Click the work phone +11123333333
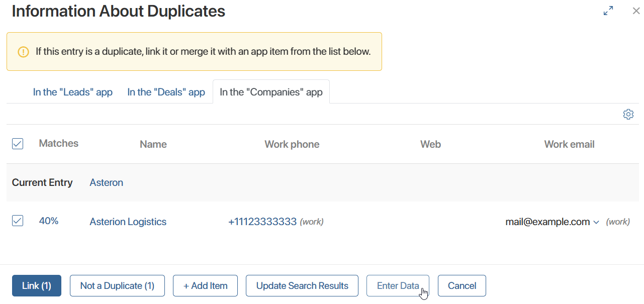This screenshot has width=644, height=304. 263,221
